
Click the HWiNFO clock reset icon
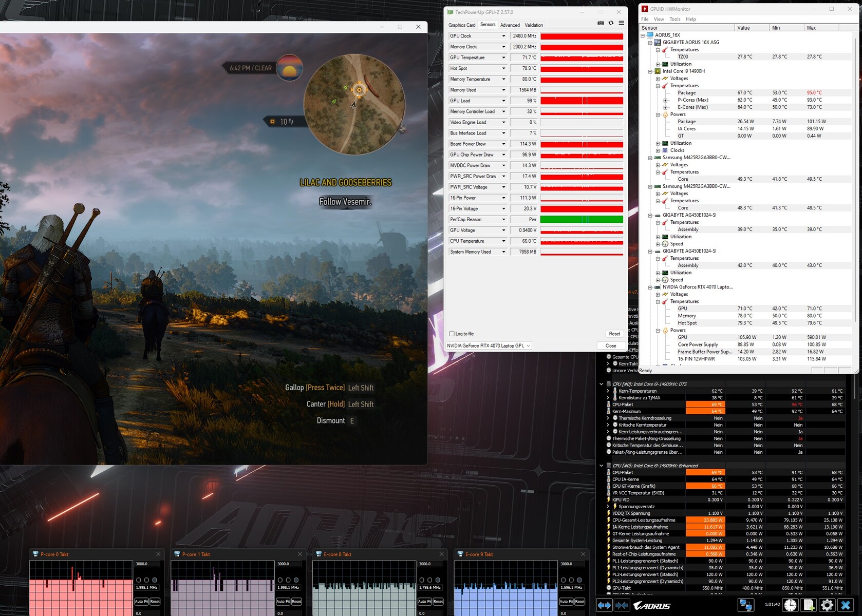[790, 606]
